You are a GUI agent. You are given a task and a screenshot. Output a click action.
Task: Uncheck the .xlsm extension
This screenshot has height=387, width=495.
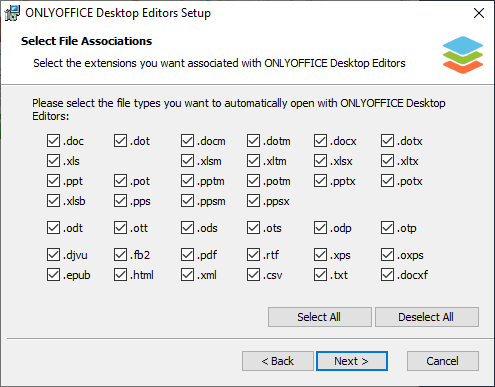point(187,161)
